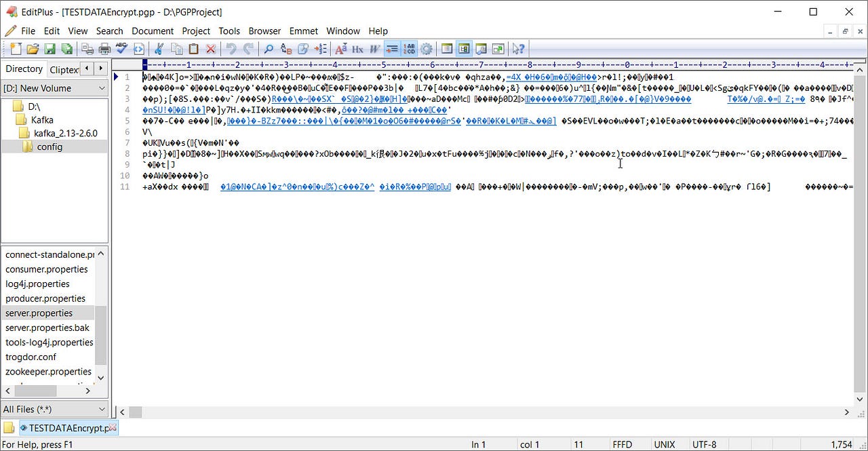Viewport: 868px width, 451px height.
Task: Select log4j.properties in the file list
Action: [x=37, y=283]
